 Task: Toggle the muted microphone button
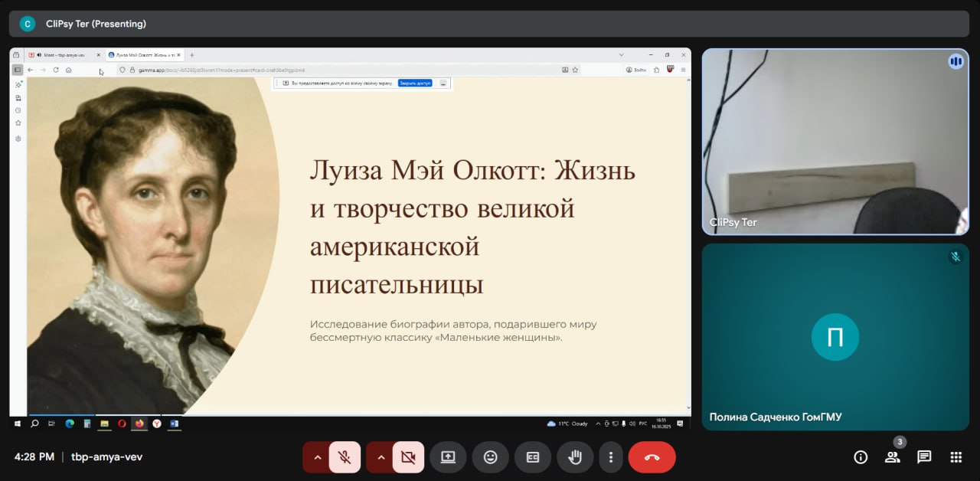[x=345, y=457]
